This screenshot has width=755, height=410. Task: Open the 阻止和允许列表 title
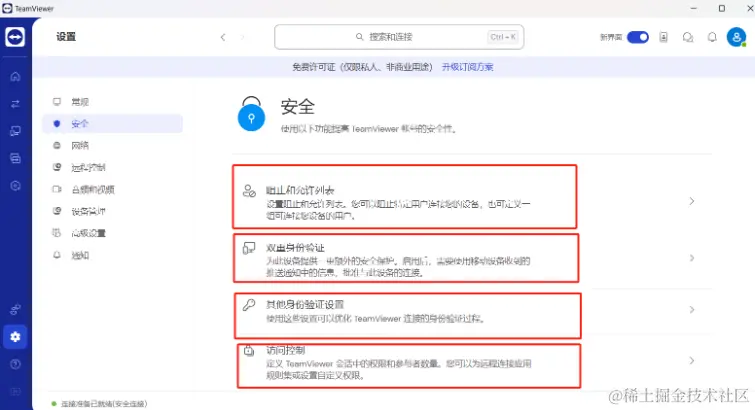click(300, 190)
